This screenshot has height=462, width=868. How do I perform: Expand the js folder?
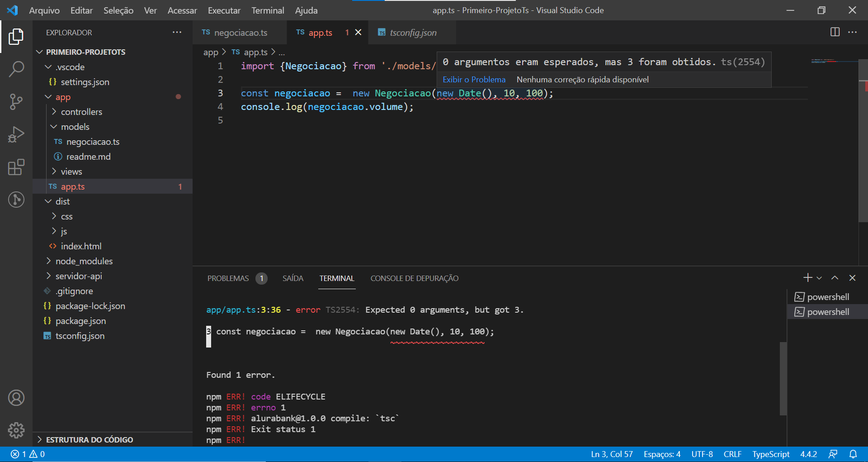[113, 231]
